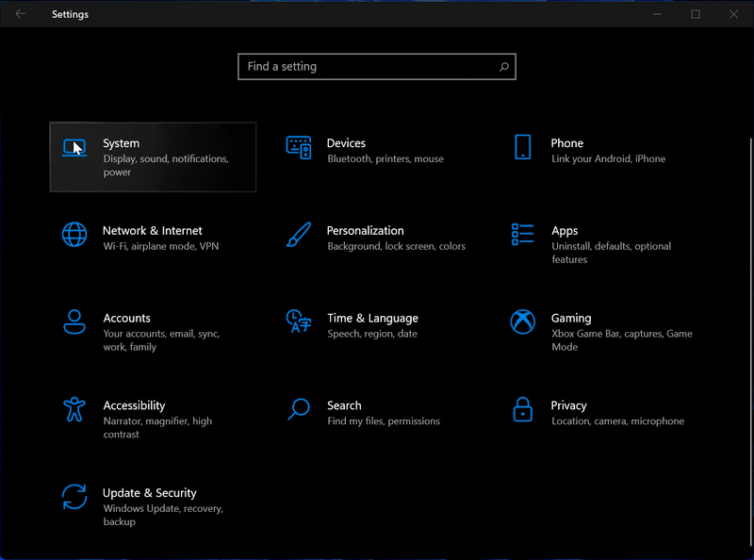754x560 pixels.
Task: Open the Search magnifier category icon
Action: [x=299, y=409]
